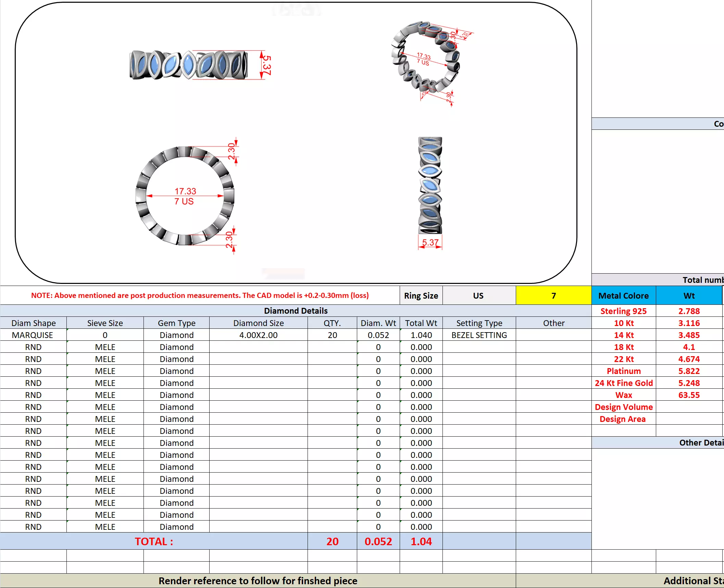Select the front view ring with 17.33 diameter

pyautogui.click(x=185, y=196)
